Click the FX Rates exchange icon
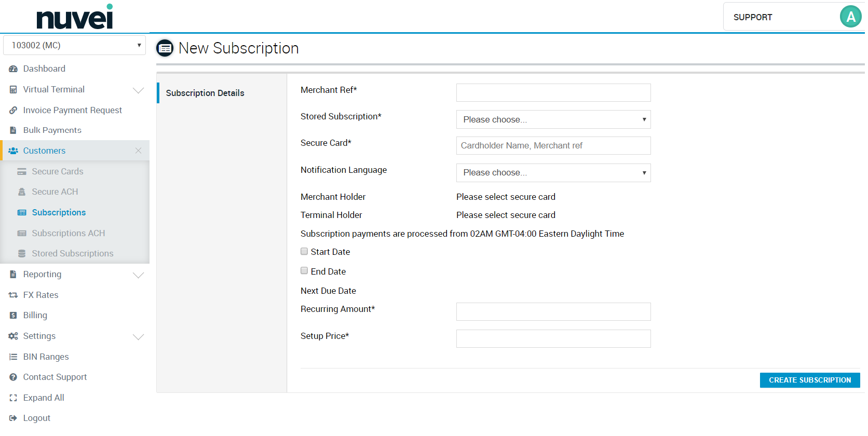Viewport: 868px width, 436px height. (x=13, y=295)
